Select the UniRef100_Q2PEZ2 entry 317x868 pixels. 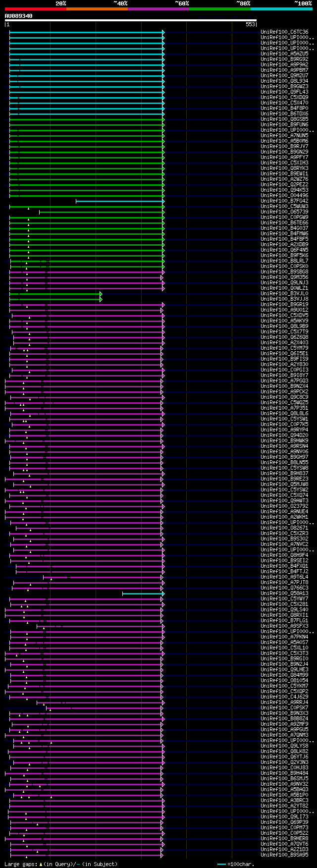pos(284,185)
